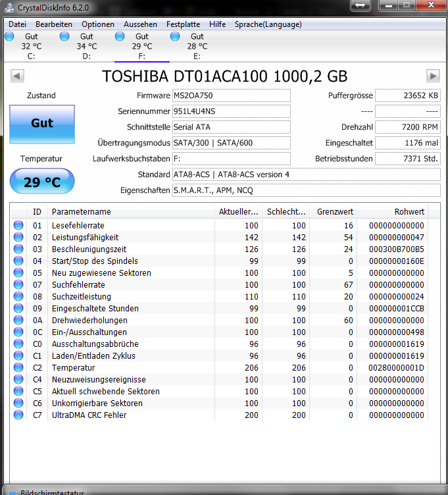Open the Sprache(Language) menu
This screenshot has height=495, width=448.
point(268,24)
